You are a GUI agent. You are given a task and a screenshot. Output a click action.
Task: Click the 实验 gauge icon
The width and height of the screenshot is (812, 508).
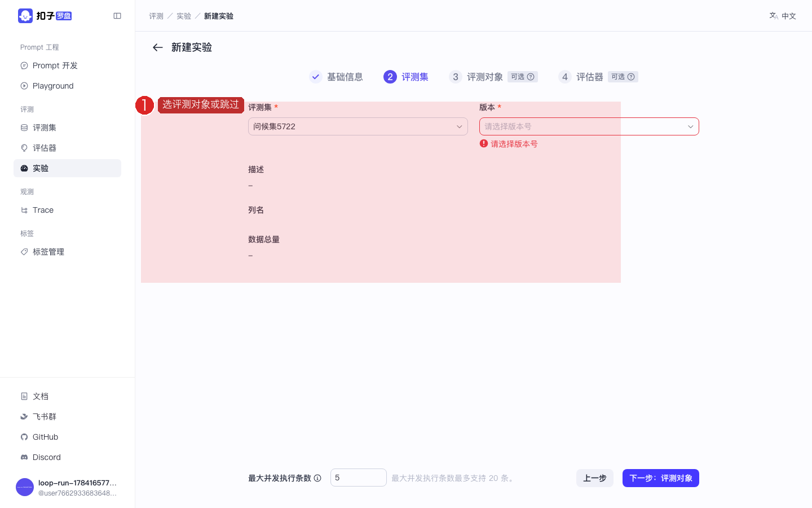(24, 168)
